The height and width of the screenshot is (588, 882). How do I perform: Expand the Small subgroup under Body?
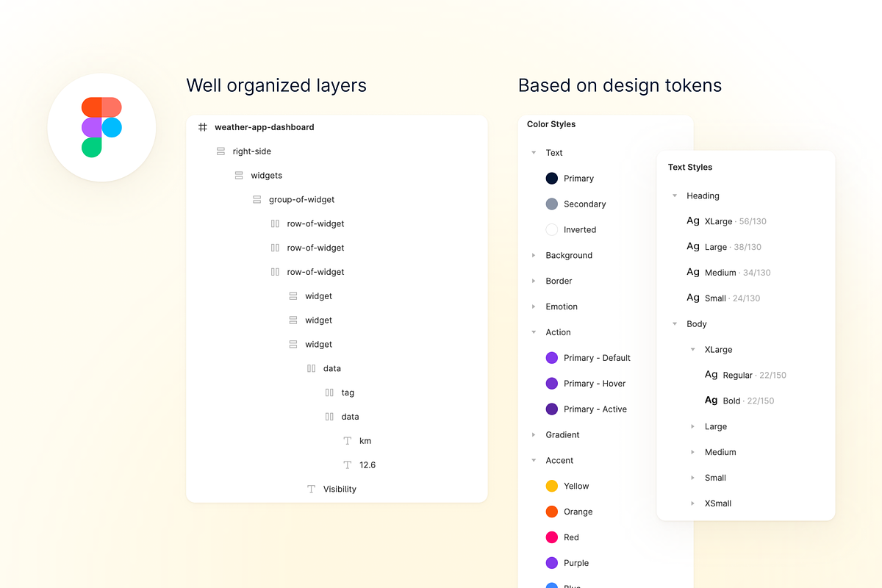coord(692,478)
